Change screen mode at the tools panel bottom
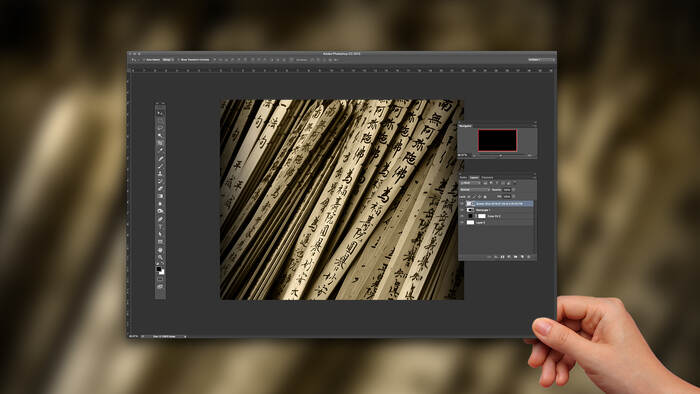The width and height of the screenshot is (700, 394). [x=160, y=286]
